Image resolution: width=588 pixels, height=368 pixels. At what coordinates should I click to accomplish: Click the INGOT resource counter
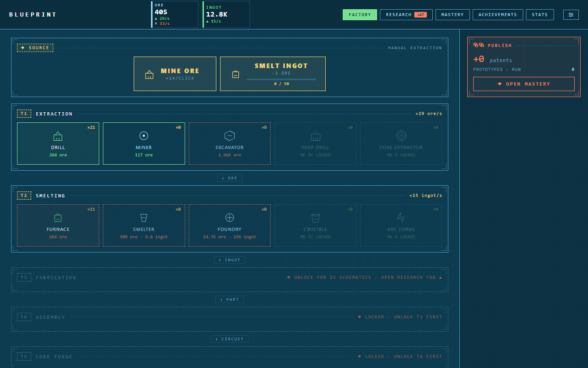click(x=226, y=14)
